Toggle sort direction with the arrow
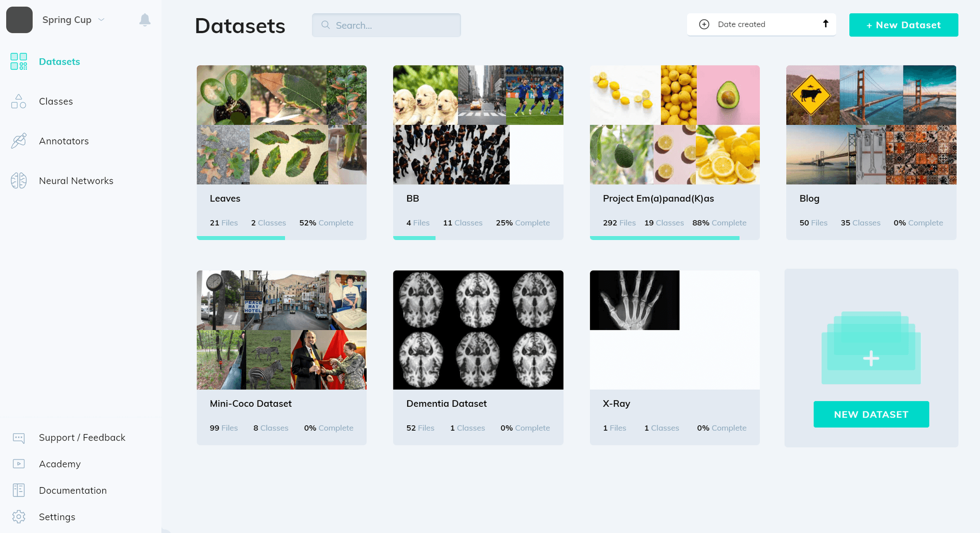The width and height of the screenshot is (980, 533). coord(825,24)
